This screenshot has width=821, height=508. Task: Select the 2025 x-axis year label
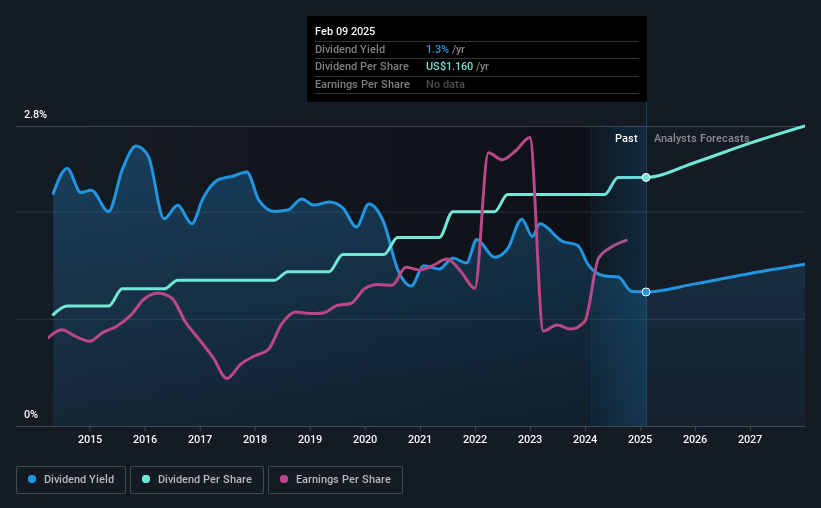tap(640, 440)
